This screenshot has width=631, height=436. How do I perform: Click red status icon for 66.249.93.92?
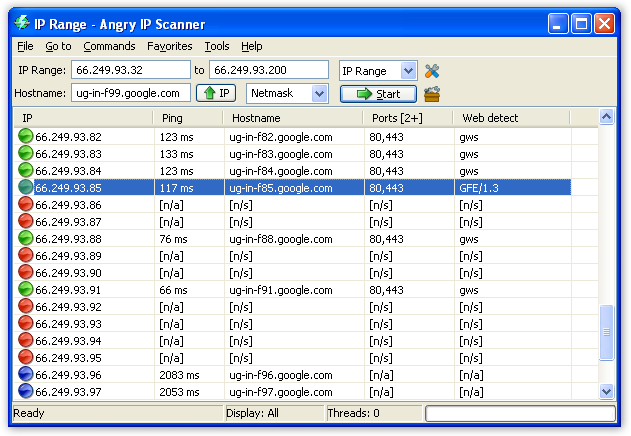tap(26, 307)
